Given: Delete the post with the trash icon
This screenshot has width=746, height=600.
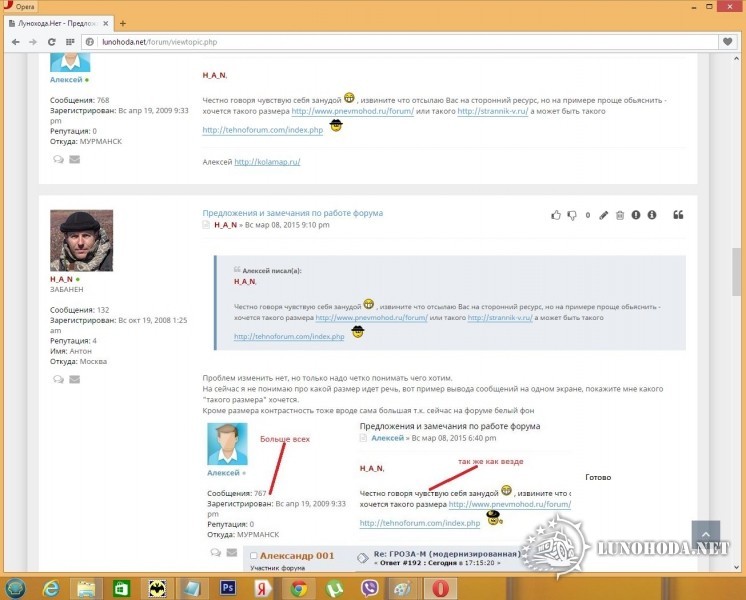Looking at the screenshot, I should (619, 215).
